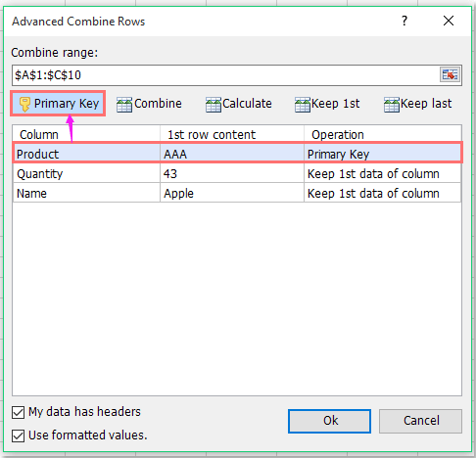476x458 pixels.
Task: Click inside the Combine range input field
Action: point(225,75)
